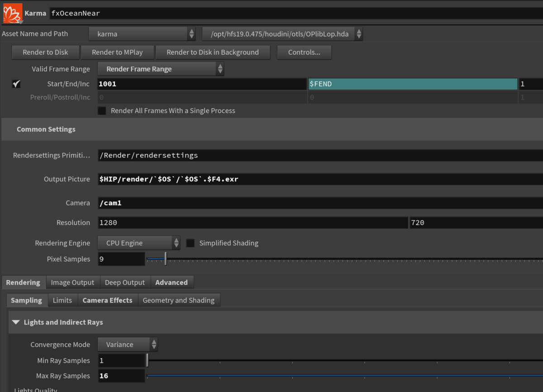Click the Max Ray Samples value field
Screen dimensions: 543x392
tap(121, 376)
